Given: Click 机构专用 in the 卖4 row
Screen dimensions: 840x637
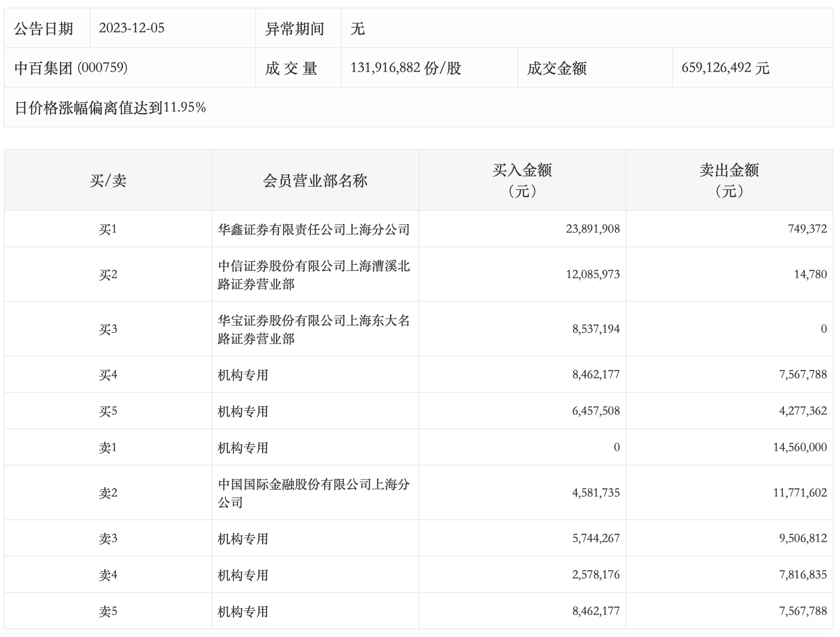Looking at the screenshot, I should (x=243, y=575).
